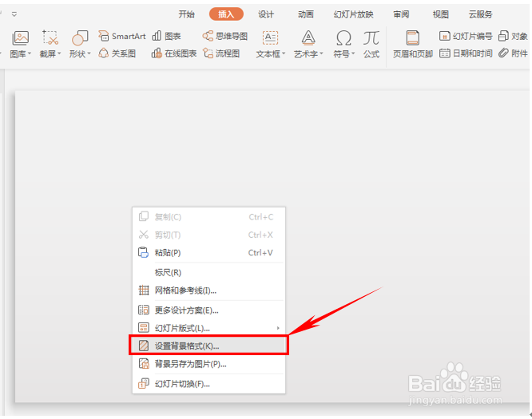Toggle 标尺(R) in the context menu

coord(208,272)
